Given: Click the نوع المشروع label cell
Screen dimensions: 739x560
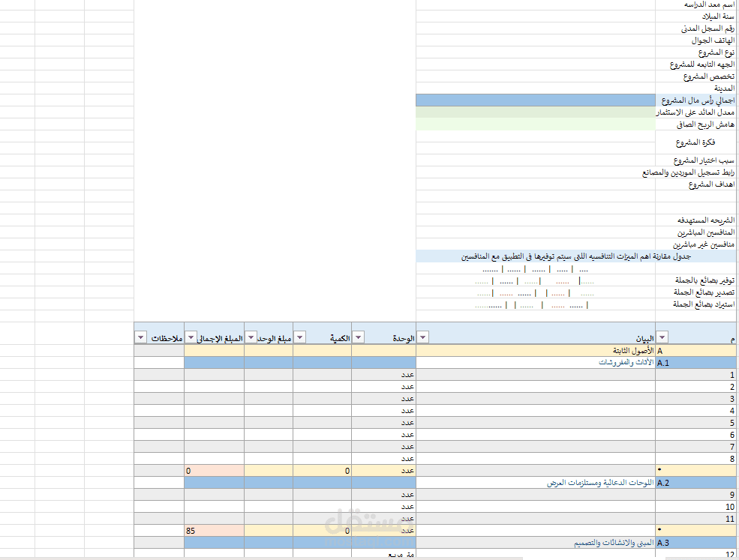Looking at the screenshot, I should [x=695, y=52].
